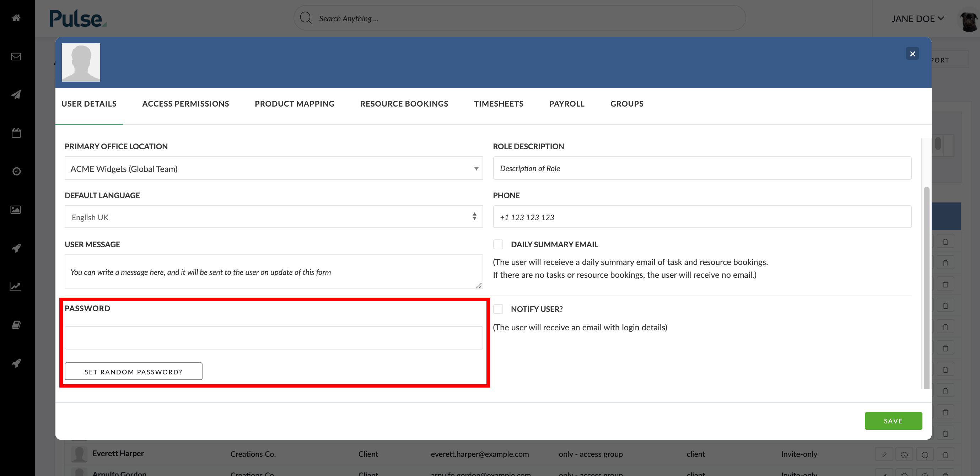
Task: Switch to the Timesheets tab
Action: point(499,103)
